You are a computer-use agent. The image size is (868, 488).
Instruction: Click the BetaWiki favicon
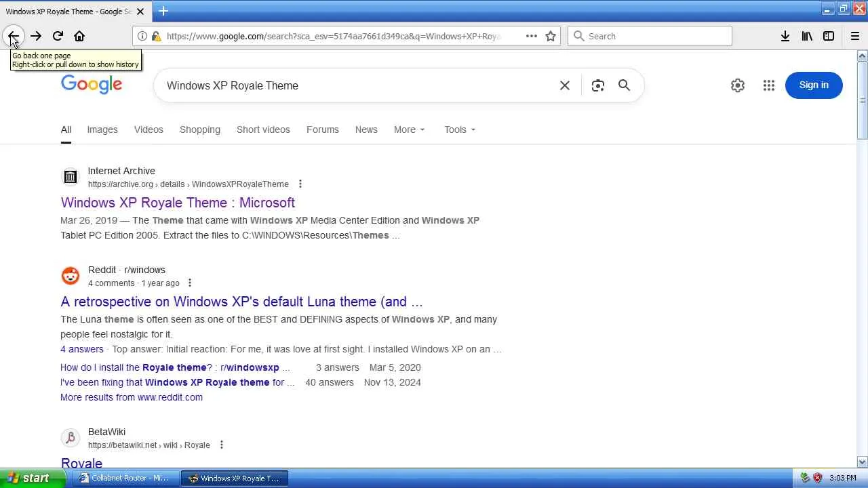point(71,438)
